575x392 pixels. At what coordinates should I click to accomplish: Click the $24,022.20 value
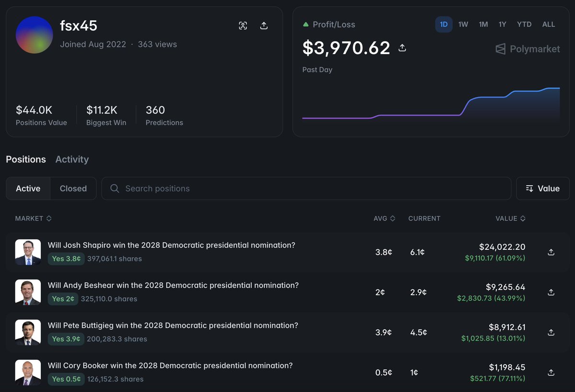click(502, 247)
